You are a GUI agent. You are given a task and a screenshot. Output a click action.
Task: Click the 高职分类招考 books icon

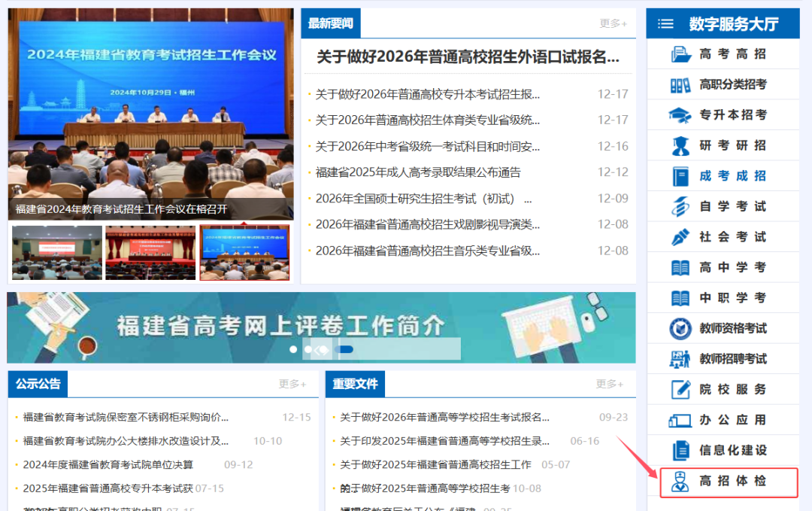(x=680, y=84)
